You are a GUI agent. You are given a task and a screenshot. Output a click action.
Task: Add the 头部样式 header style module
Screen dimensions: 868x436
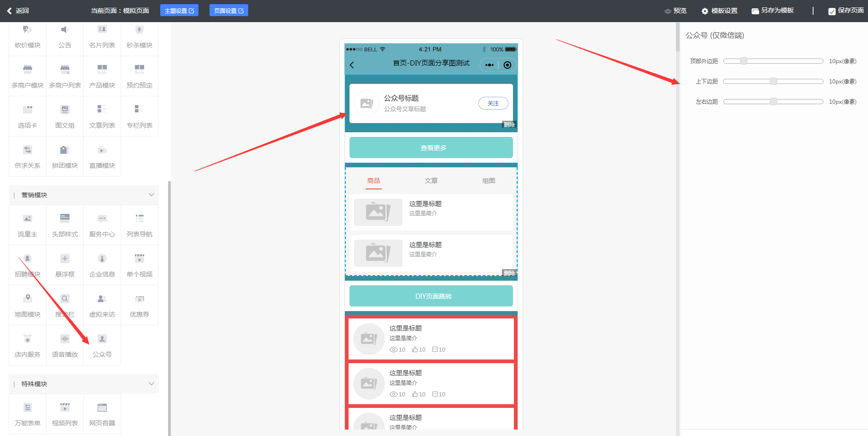tap(65, 225)
